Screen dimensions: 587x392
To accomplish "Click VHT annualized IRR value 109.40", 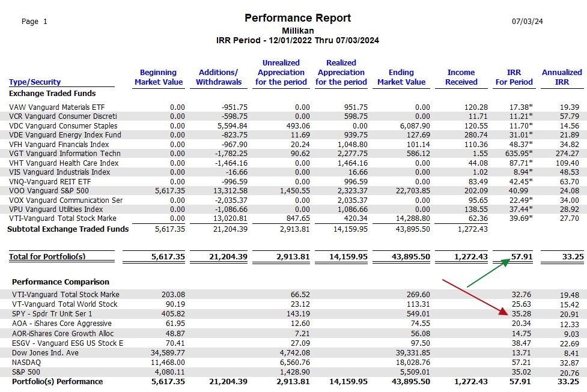I will 567,163.
